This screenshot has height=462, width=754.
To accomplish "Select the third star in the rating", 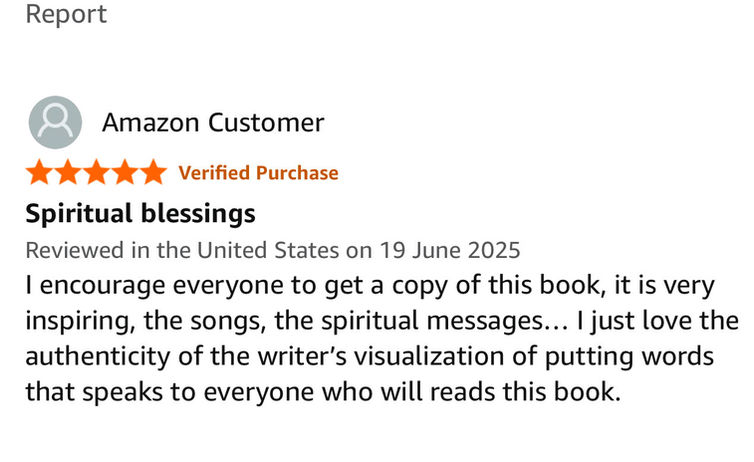I will coord(96,172).
